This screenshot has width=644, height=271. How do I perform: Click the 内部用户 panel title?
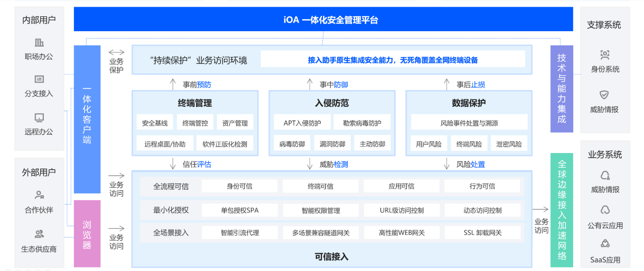pyautogui.click(x=39, y=20)
